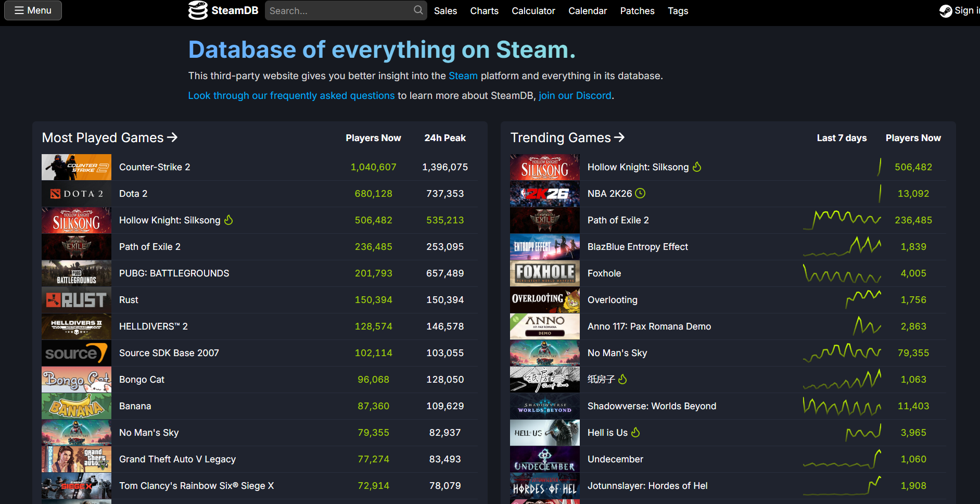Open BlazBlue Entropy Effect title link
Viewport: 980px width, 504px height.
tap(638, 247)
